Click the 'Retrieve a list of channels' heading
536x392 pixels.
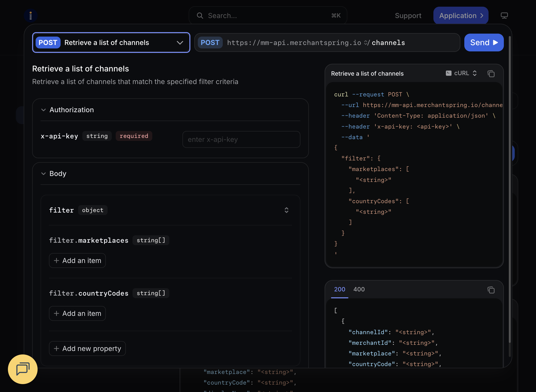pyautogui.click(x=81, y=69)
